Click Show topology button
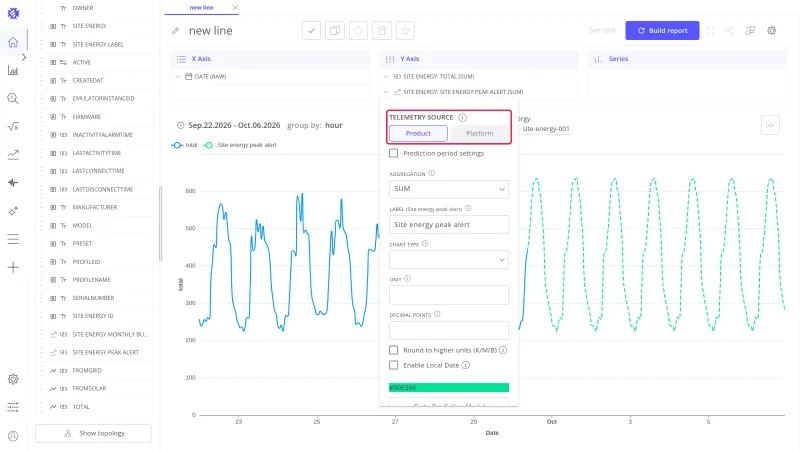 pyautogui.click(x=93, y=433)
